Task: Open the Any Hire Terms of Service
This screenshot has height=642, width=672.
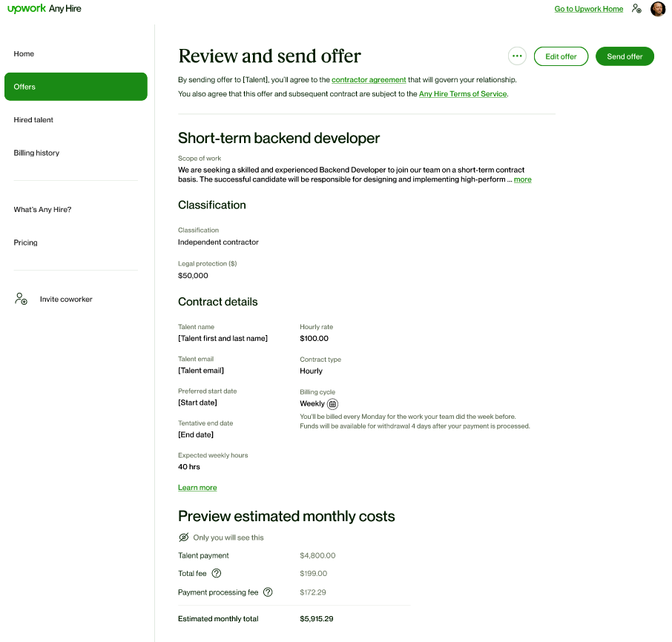Action: (x=463, y=94)
